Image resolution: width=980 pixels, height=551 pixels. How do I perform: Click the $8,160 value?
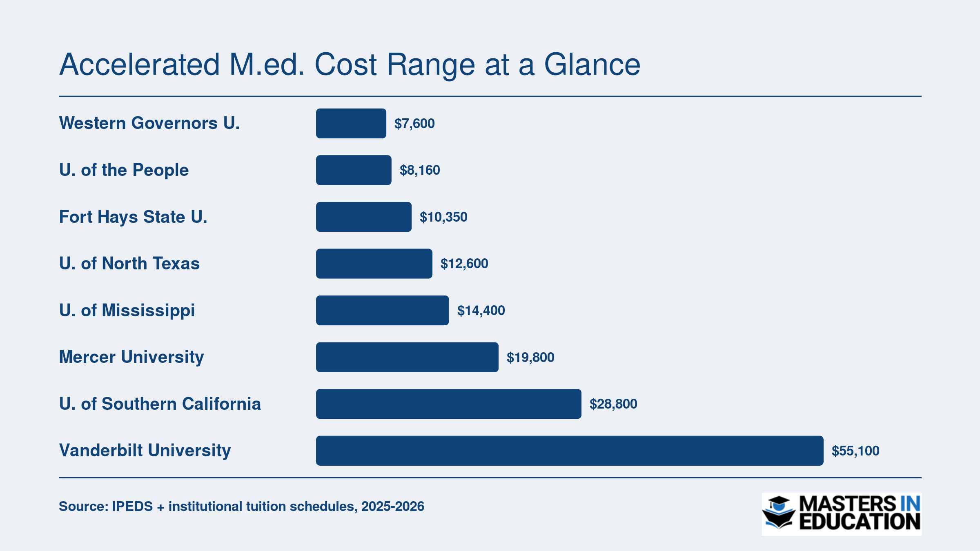[420, 170]
